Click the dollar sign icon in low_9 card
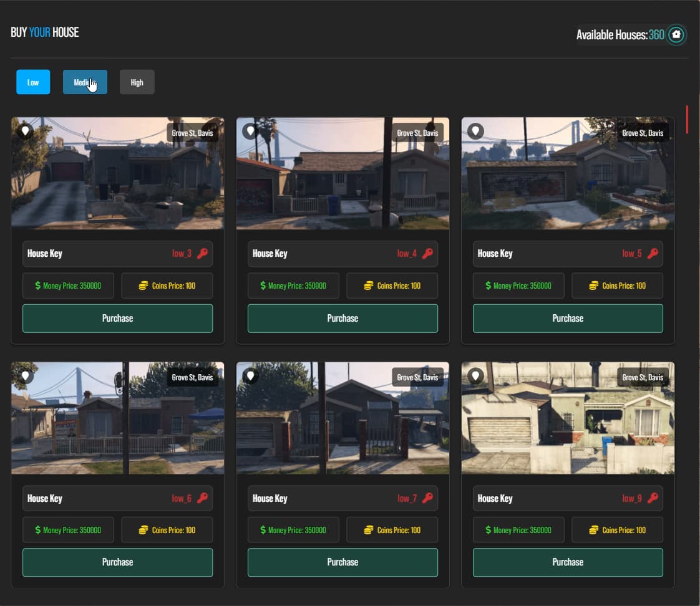The height and width of the screenshot is (606, 700). click(488, 530)
